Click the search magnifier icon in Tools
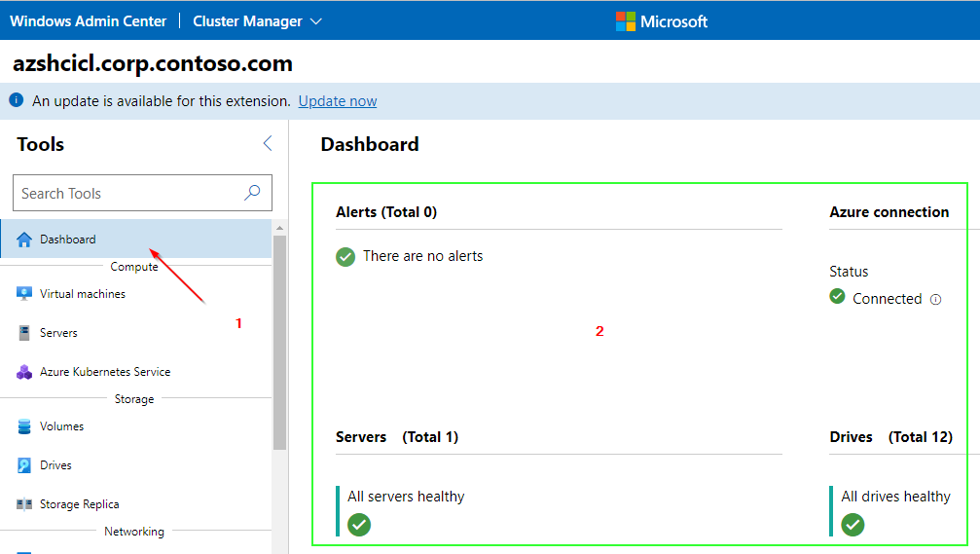980x554 pixels. click(252, 193)
